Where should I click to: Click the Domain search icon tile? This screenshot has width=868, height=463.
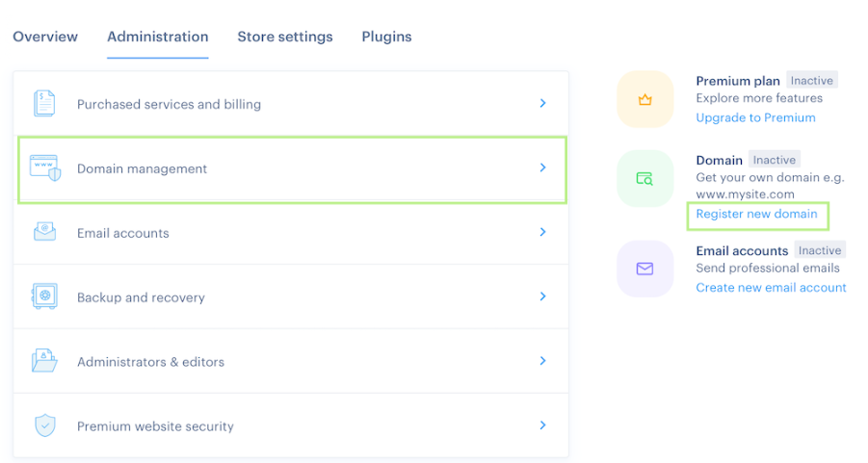pos(644,179)
